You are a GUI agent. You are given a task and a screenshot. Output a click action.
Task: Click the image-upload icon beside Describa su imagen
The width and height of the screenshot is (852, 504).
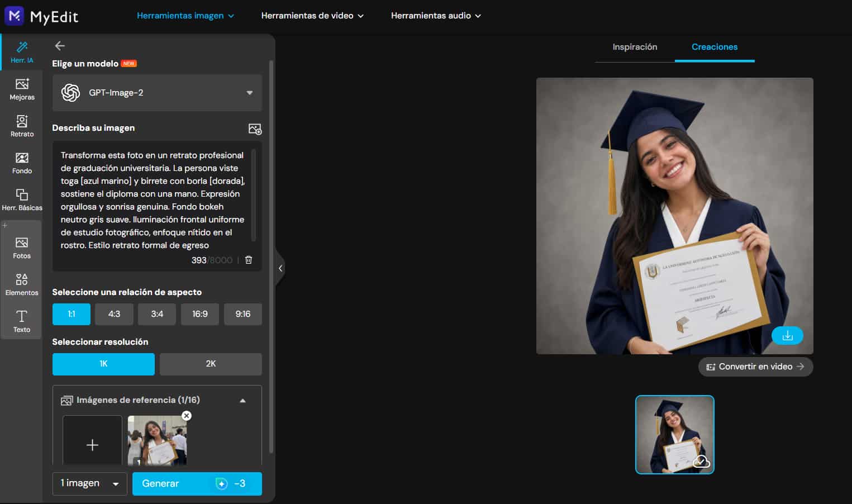(x=255, y=129)
